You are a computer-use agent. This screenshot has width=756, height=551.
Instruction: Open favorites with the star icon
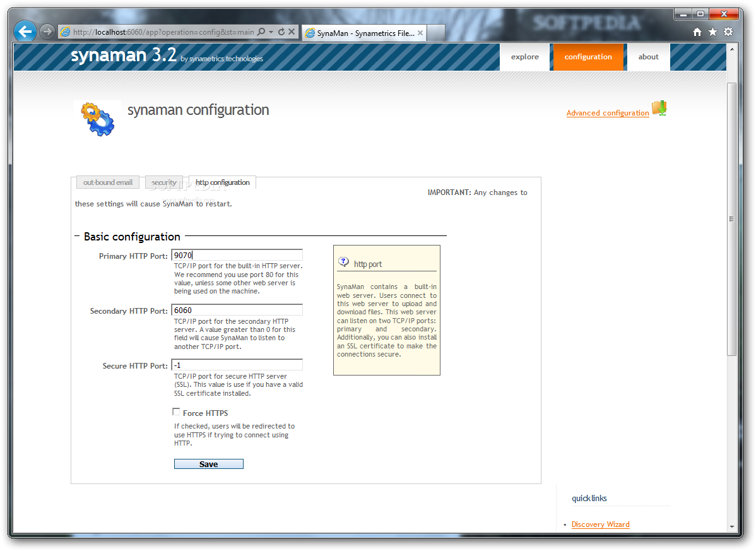coord(712,32)
